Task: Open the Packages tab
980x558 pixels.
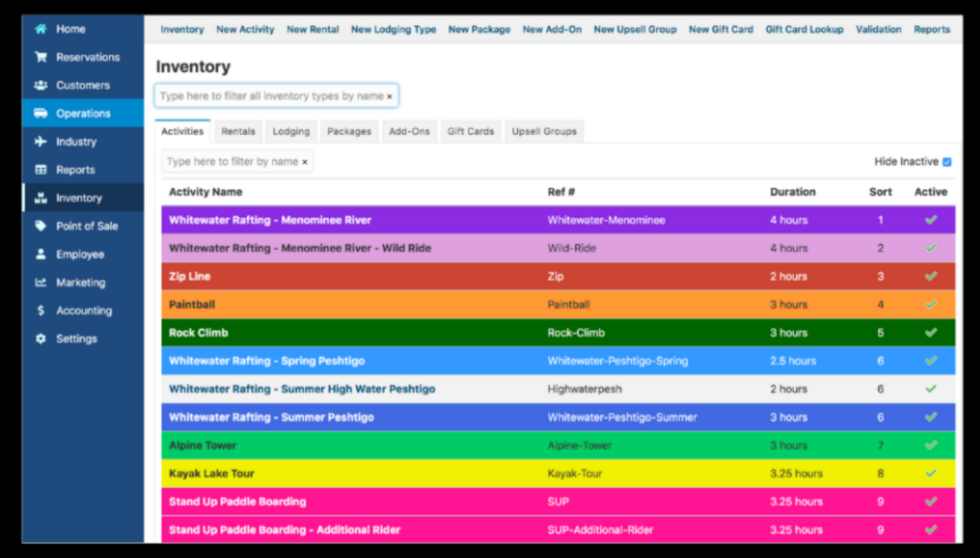Action: [349, 131]
